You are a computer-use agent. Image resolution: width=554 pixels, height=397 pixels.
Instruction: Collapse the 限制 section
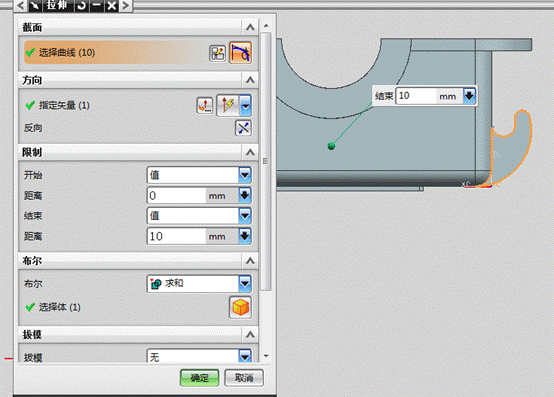point(250,152)
